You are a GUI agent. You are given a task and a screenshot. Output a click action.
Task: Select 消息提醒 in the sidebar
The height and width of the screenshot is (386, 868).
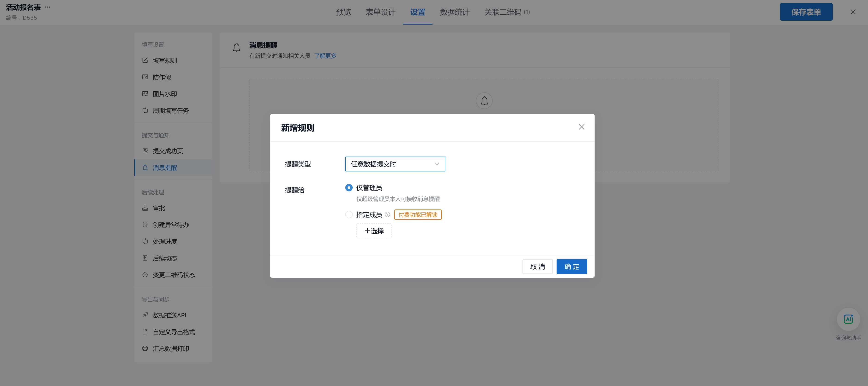coord(173,167)
